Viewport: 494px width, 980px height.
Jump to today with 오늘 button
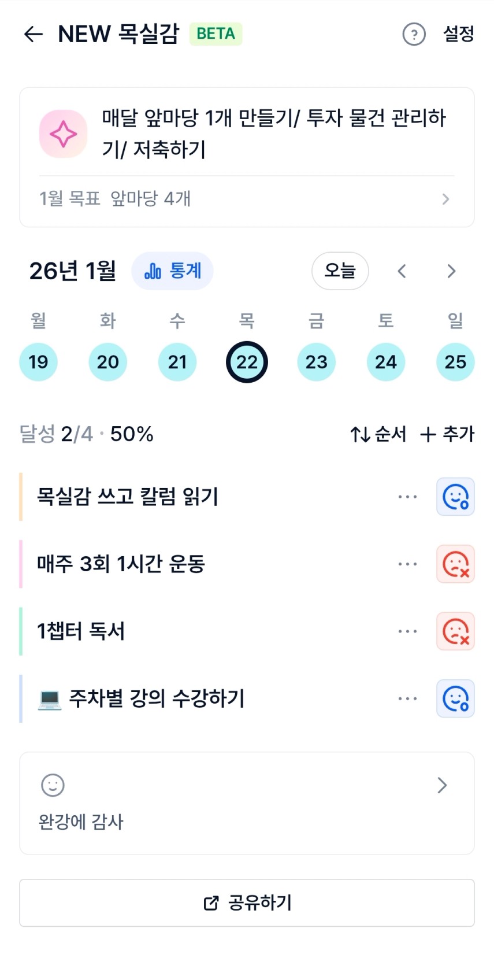[340, 271]
